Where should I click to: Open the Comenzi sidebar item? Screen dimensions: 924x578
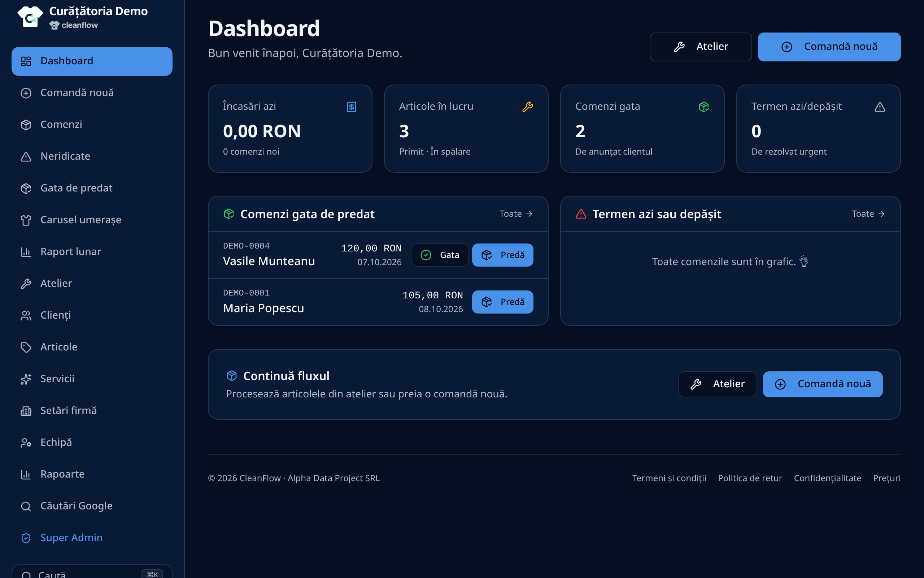[92, 125]
